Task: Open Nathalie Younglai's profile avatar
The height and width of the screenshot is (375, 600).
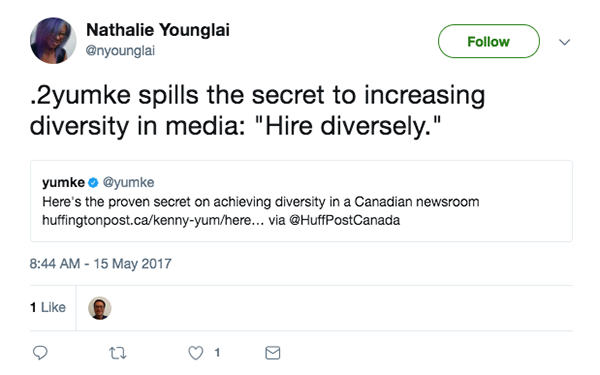Action: click(53, 40)
